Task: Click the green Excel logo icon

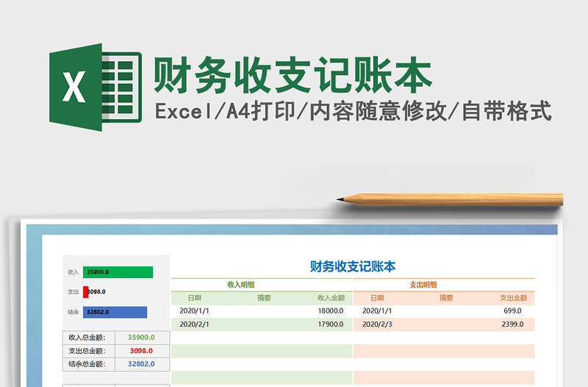Action: click(96, 87)
